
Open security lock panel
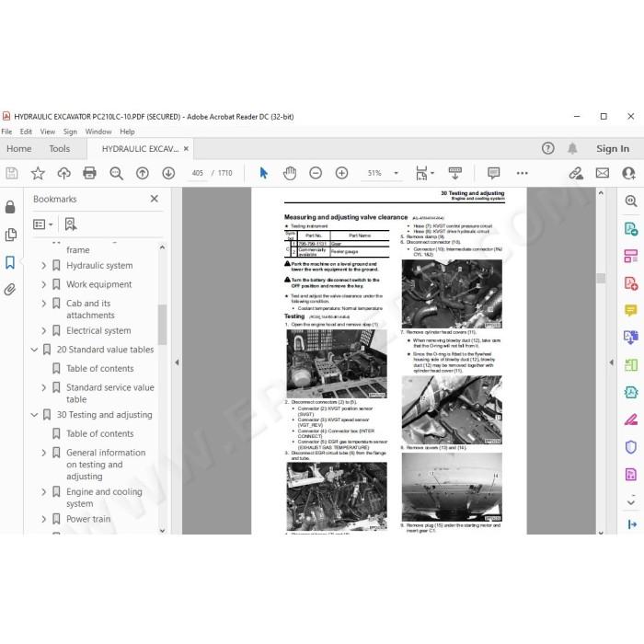pyautogui.click(x=10, y=207)
